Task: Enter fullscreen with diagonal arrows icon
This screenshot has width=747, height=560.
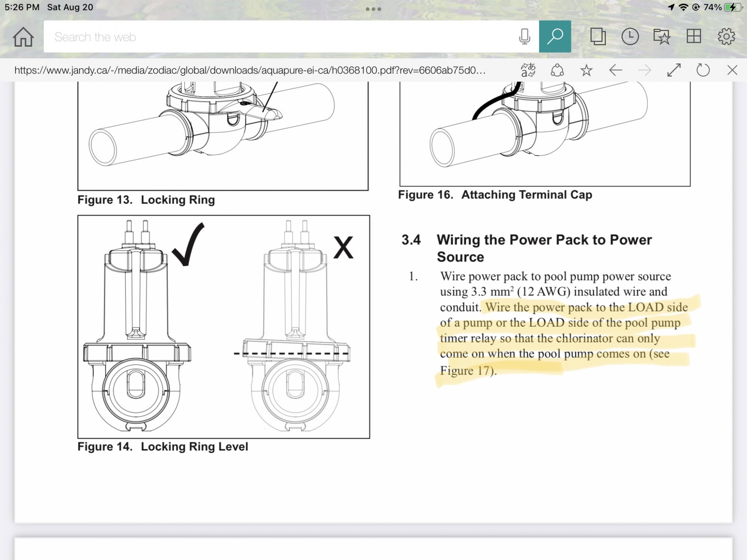Action: [x=674, y=70]
